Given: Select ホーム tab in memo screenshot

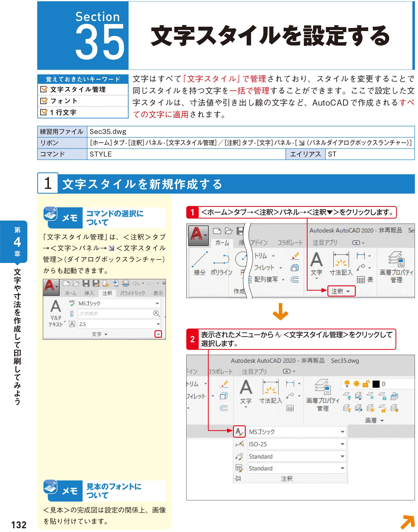Looking at the screenshot, I should pyautogui.click(x=71, y=293).
